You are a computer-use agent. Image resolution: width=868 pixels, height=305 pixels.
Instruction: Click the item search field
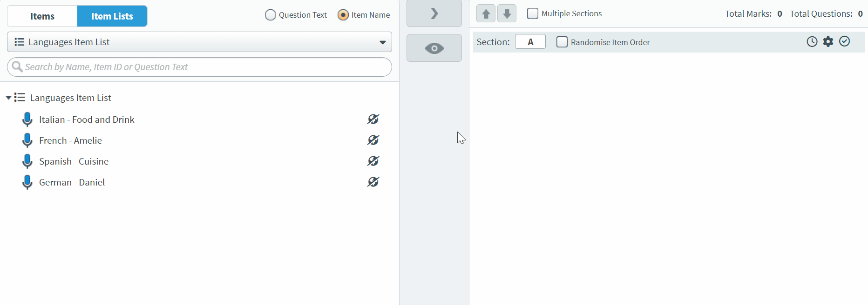click(199, 67)
